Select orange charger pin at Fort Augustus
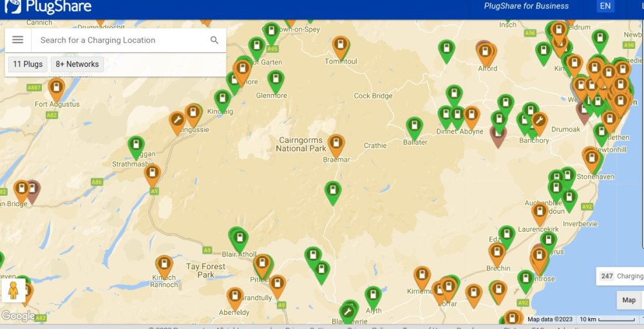This screenshot has width=644, height=329. click(x=56, y=88)
